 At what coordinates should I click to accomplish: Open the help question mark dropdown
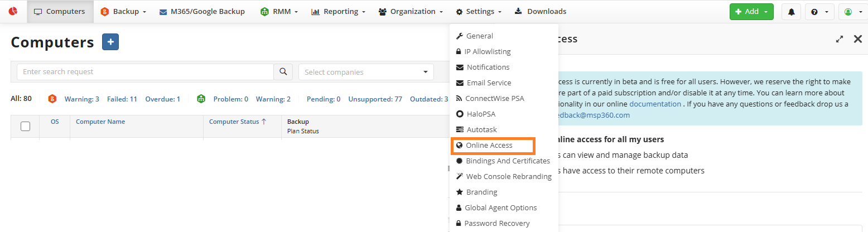(819, 12)
